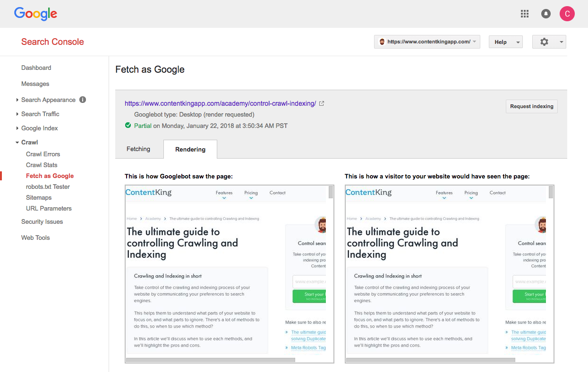The width and height of the screenshot is (588, 372).
Task: Click the green Start button in Googlebot preview
Action: pyautogui.click(x=309, y=296)
